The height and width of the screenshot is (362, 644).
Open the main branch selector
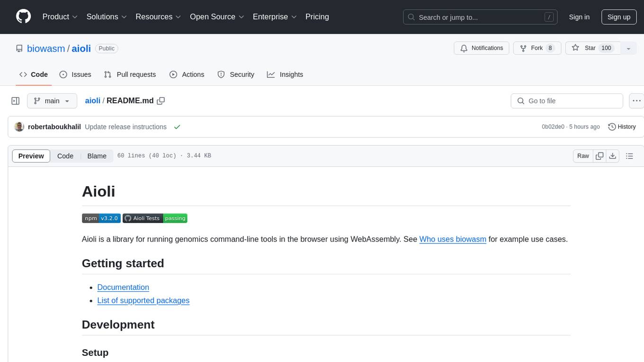coord(52,101)
